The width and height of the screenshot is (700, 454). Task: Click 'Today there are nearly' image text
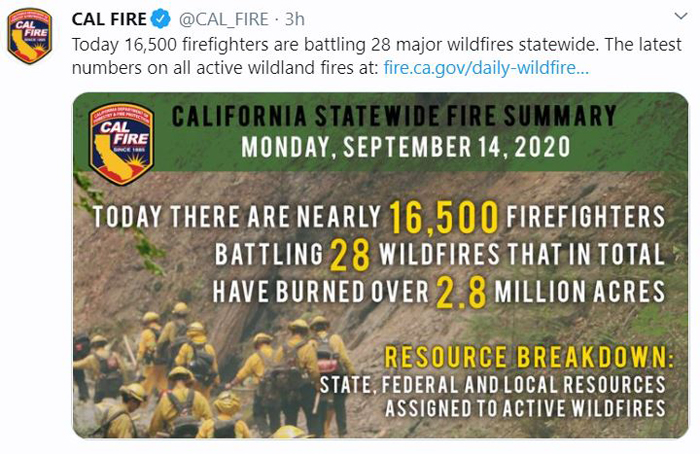click(237, 217)
